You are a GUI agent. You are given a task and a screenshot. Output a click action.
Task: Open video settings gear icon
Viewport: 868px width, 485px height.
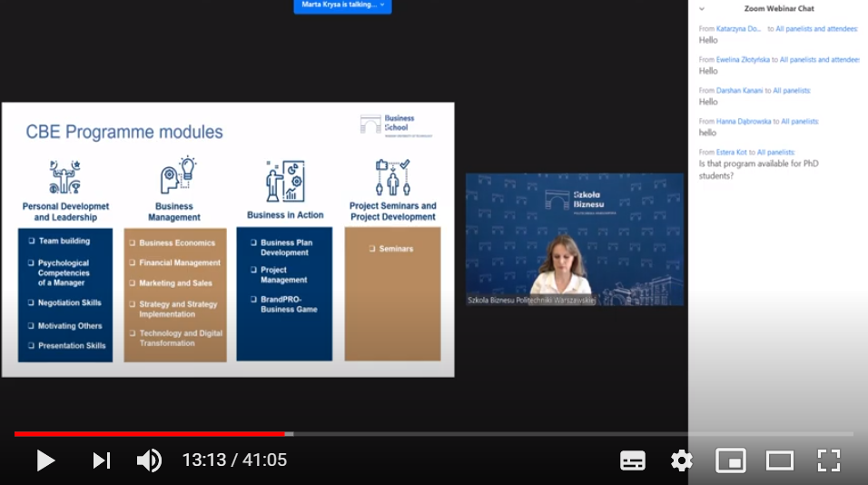[681, 460]
